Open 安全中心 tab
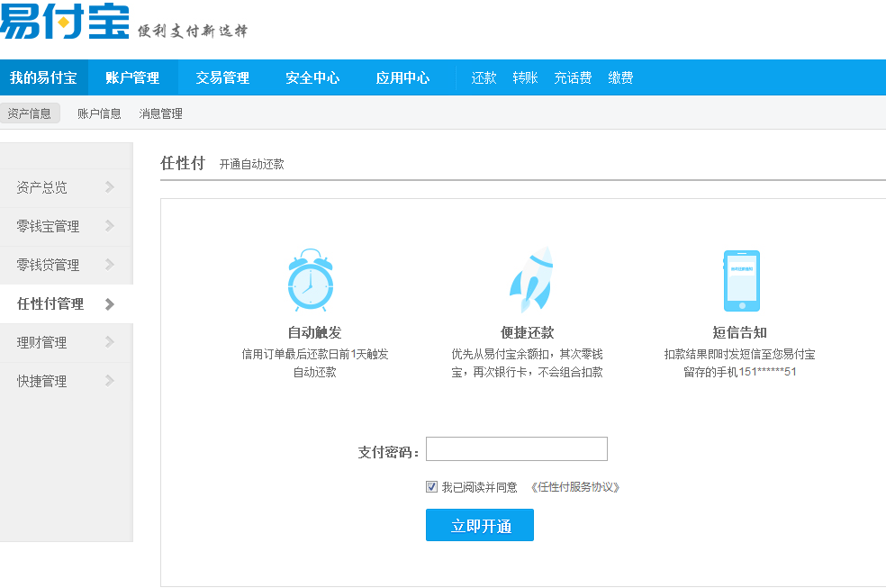886x588 pixels. (312, 77)
